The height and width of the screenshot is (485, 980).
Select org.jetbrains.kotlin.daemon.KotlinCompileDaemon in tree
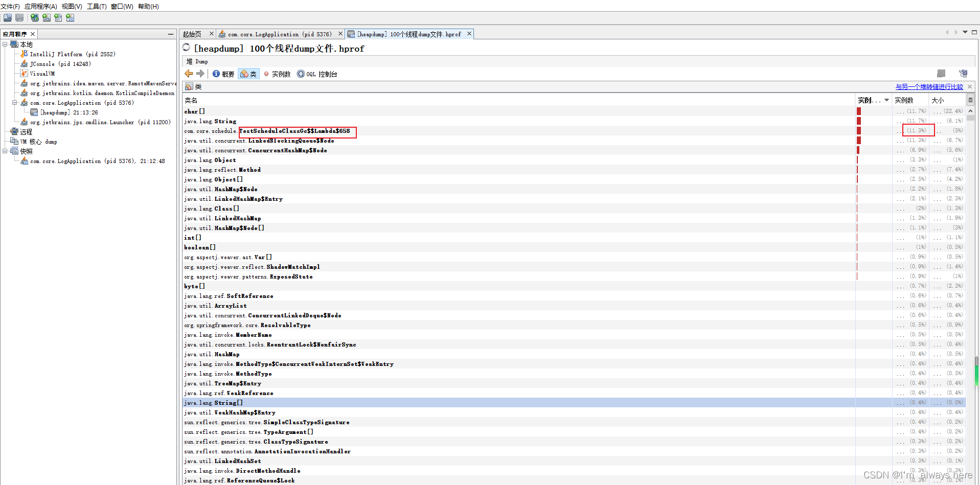102,93
